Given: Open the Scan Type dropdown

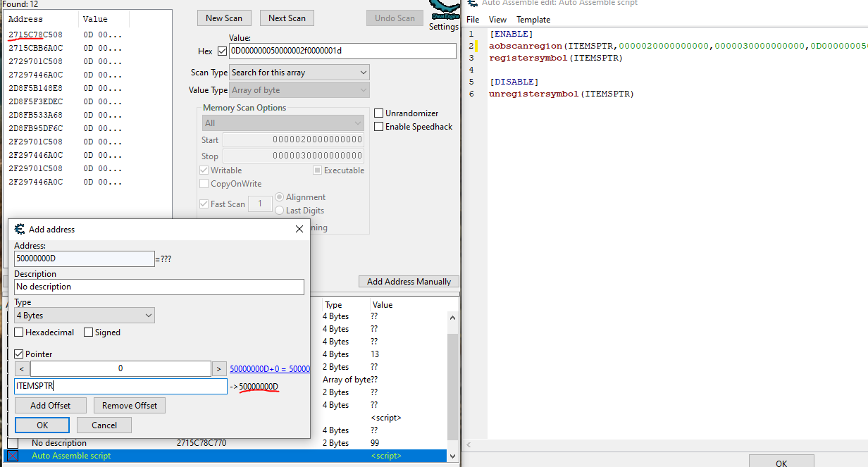Looking at the screenshot, I should click(299, 73).
